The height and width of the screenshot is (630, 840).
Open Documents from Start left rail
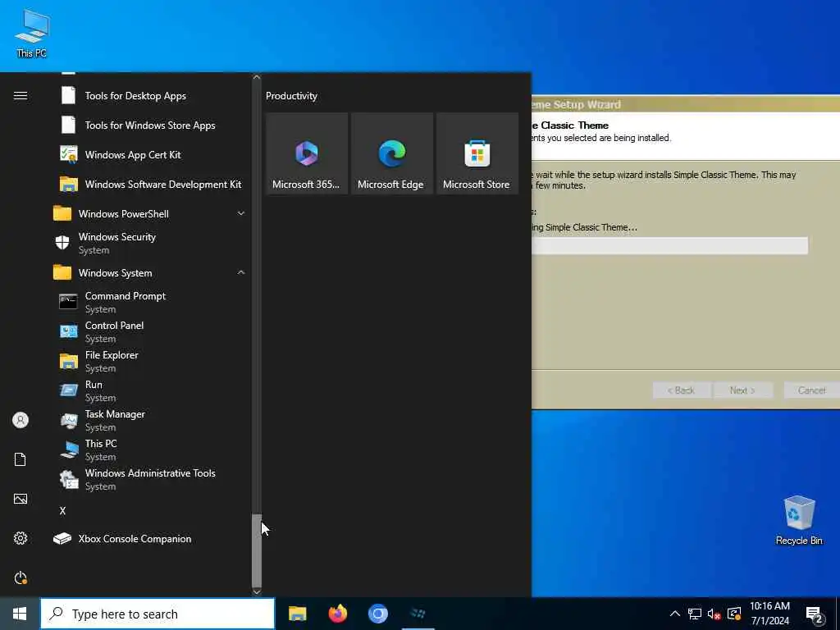(x=21, y=459)
